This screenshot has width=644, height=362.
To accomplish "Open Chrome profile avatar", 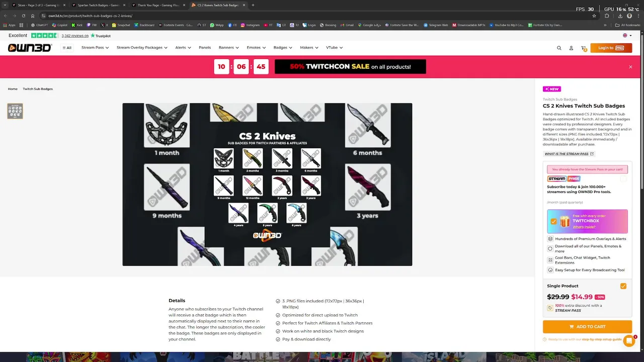I will (x=629, y=16).
